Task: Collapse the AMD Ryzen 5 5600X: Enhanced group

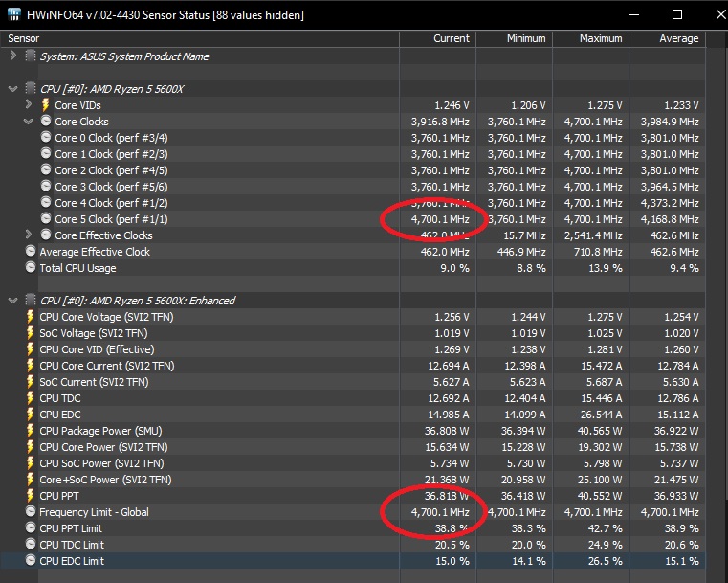Action: [x=13, y=301]
